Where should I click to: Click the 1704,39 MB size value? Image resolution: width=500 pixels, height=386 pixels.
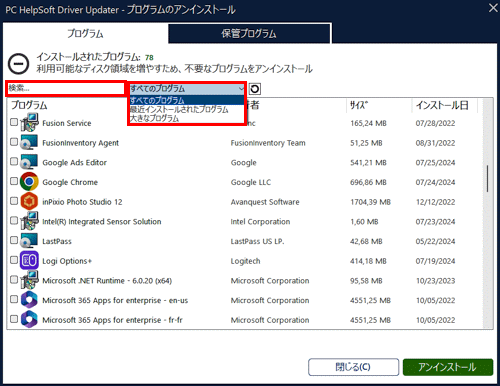(x=370, y=202)
